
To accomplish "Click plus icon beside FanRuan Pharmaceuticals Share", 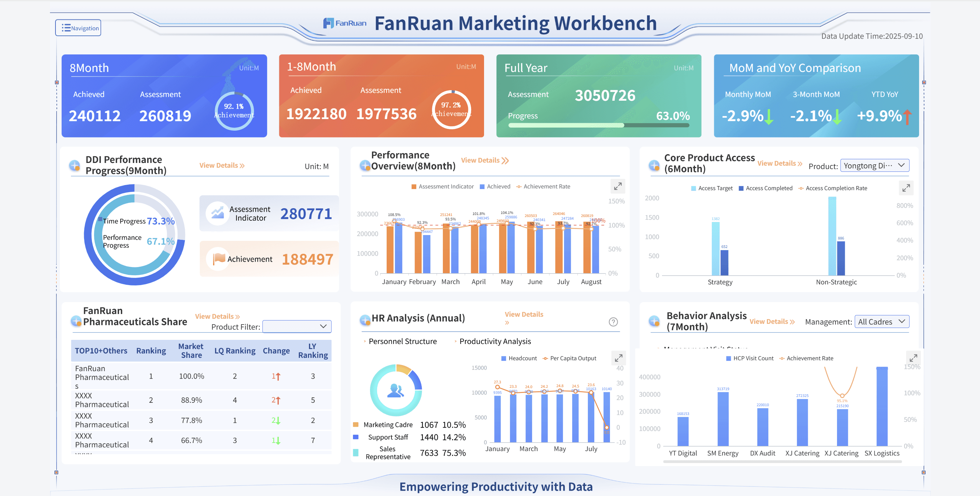I will 76,321.
